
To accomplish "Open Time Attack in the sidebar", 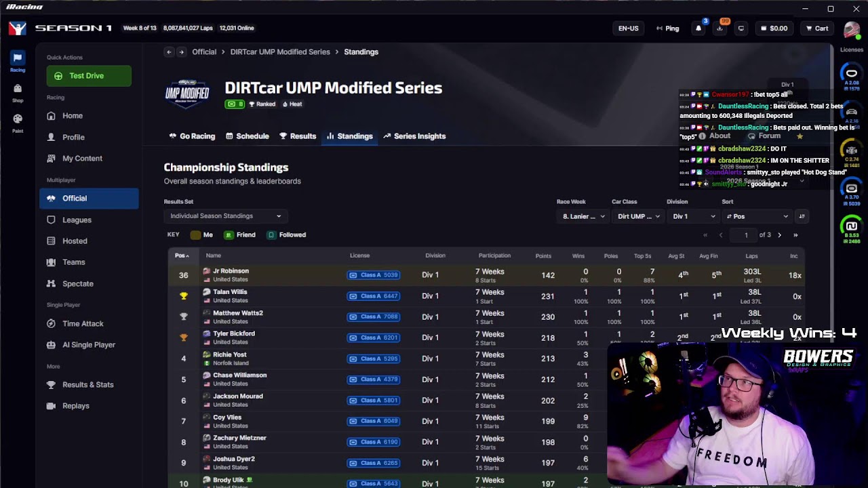I will (x=89, y=323).
